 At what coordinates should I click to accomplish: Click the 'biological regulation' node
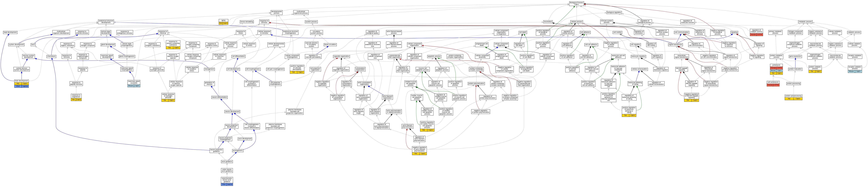pos(614,13)
